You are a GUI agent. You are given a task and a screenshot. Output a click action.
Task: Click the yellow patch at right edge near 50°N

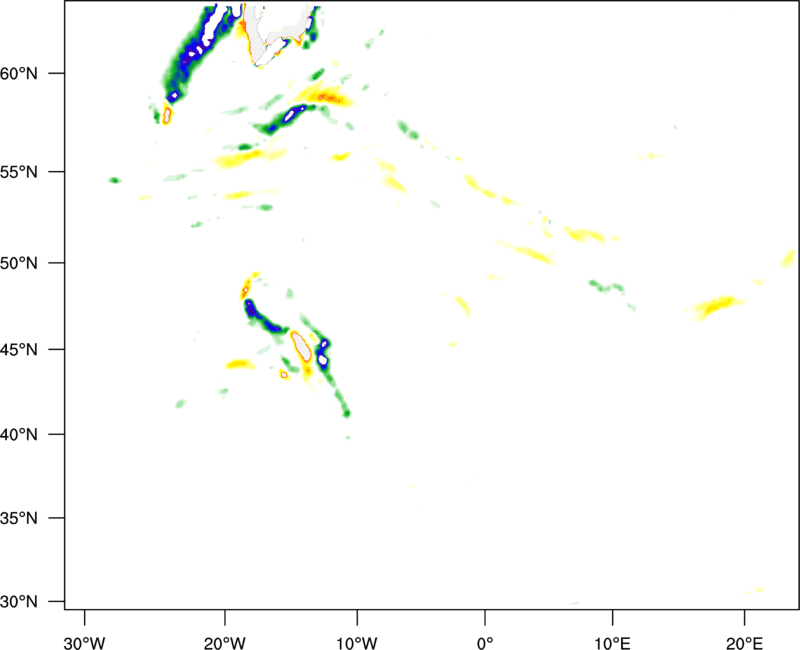(x=788, y=257)
